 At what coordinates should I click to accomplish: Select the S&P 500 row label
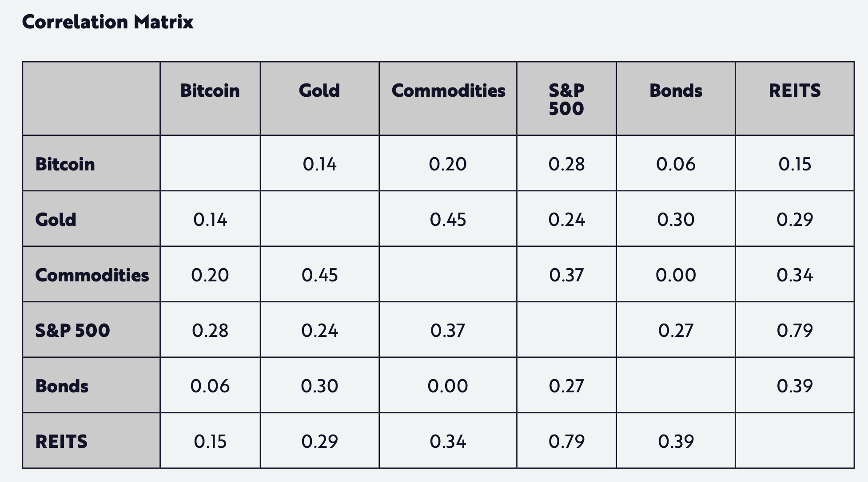pyautogui.click(x=72, y=330)
